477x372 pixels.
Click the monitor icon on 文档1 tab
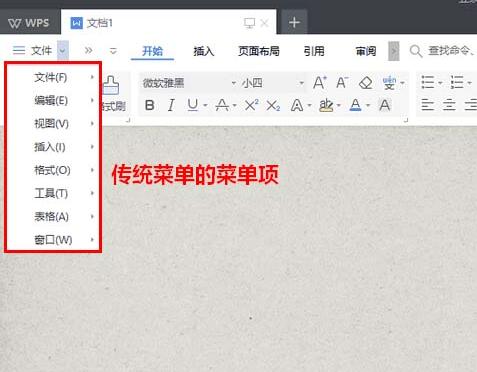click(249, 23)
